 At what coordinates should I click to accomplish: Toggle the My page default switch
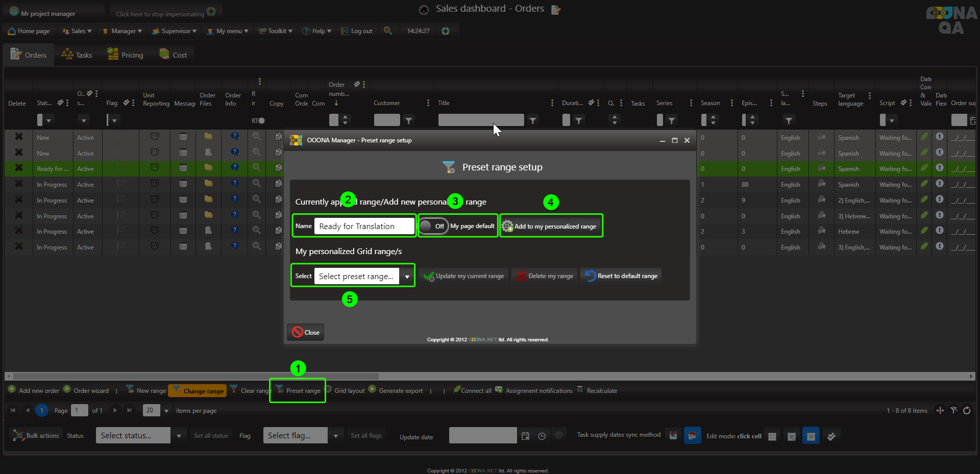tap(433, 226)
